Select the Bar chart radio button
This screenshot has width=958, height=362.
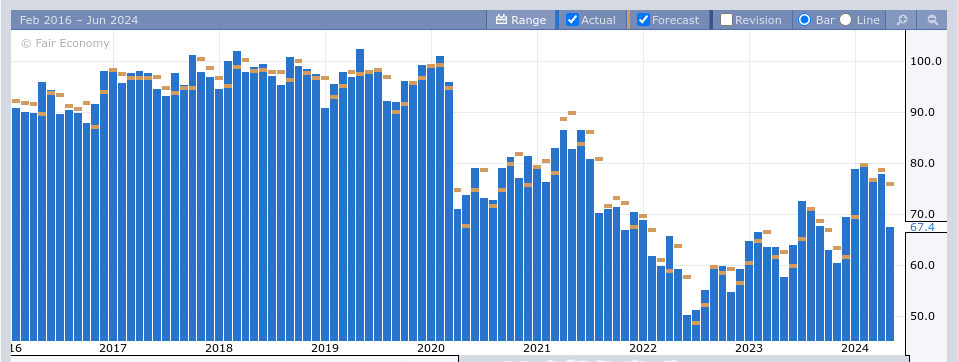click(x=805, y=20)
